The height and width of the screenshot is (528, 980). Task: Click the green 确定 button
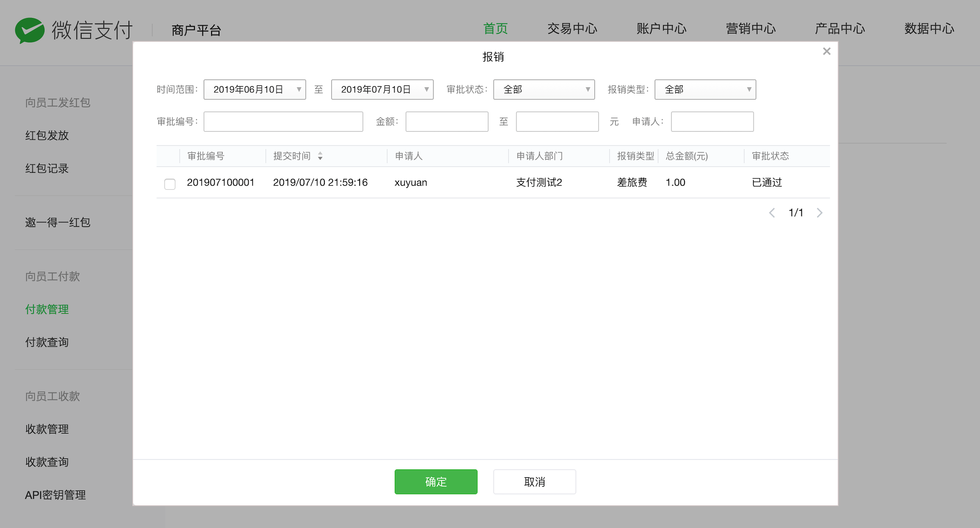click(x=436, y=482)
